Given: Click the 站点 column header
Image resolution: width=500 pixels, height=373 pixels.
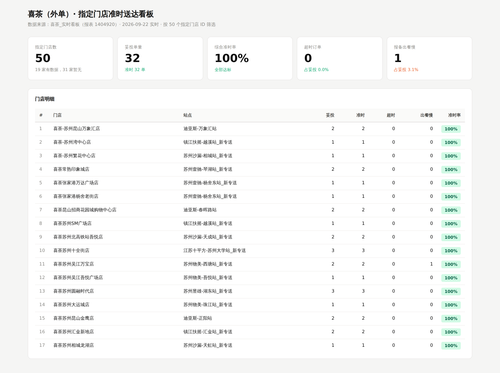Looking at the screenshot, I should coord(187,115).
